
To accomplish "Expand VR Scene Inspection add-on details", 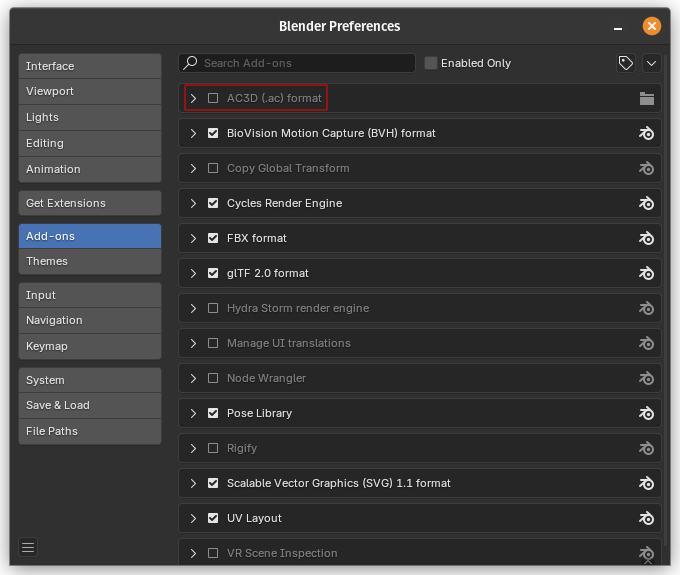I will [x=193, y=553].
